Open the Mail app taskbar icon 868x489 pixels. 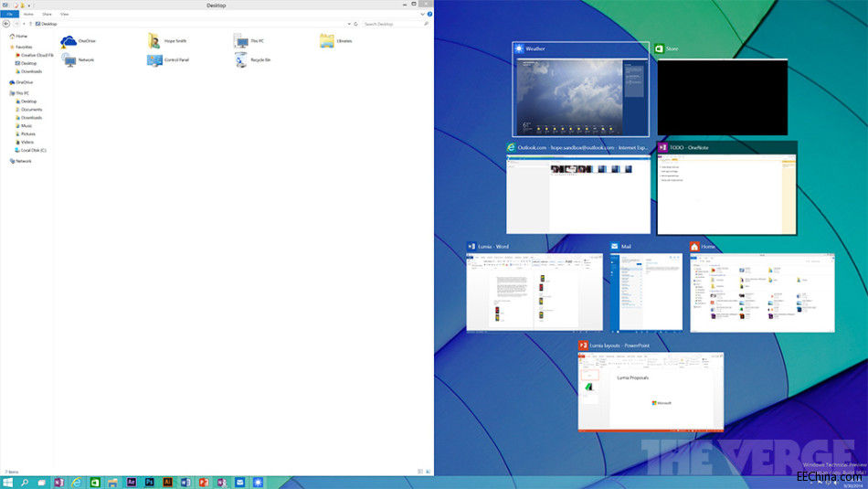click(239, 483)
